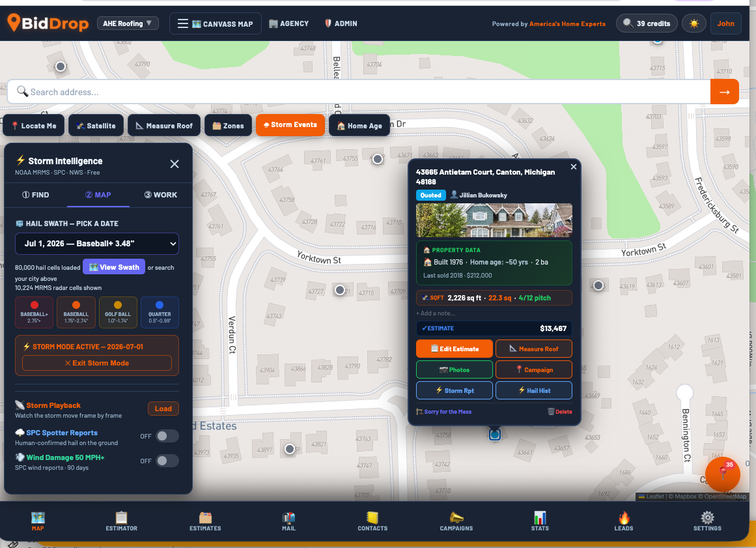Switch to the Find step tab
Image resolution: width=756 pixels, height=548 pixels.
(x=36, y=195)
